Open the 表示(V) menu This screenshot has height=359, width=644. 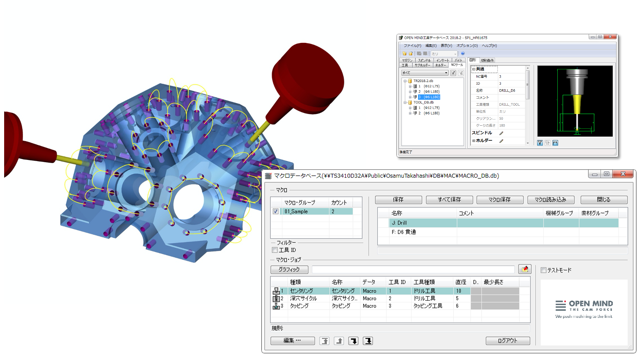click(x=446, y=46)
